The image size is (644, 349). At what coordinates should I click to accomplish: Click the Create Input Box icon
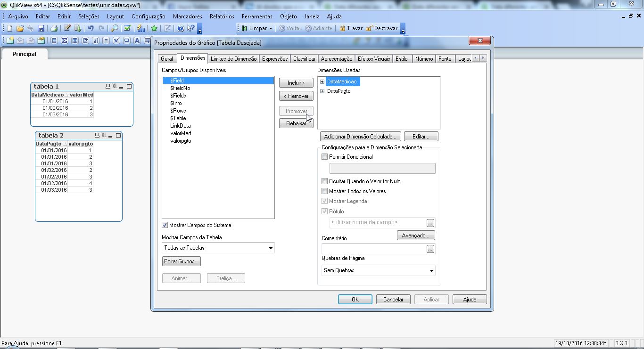[106, 41]
